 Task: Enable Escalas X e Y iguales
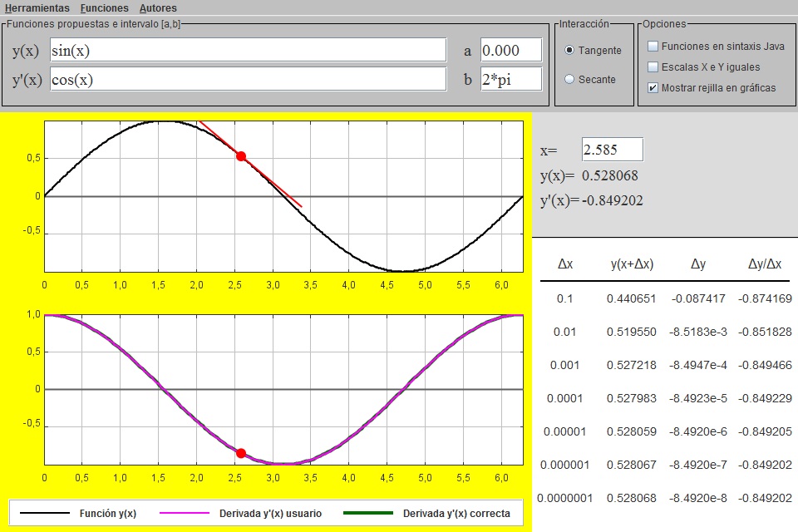[x=653, y=66]
